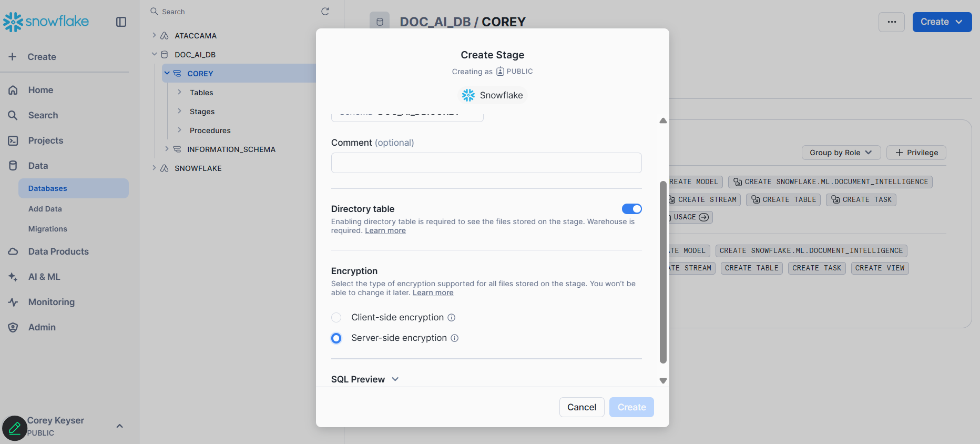Collapse the sidebar panel icon
The image size is (980, 444).
point(121,22)
